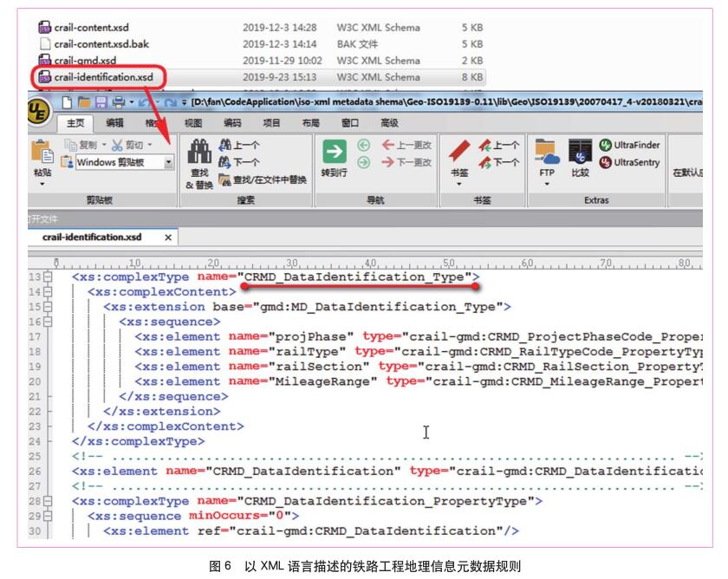This screenshot has height=579, width=728.
Task: Open the quick access print dropdown arrow
Action: (132, 102)
